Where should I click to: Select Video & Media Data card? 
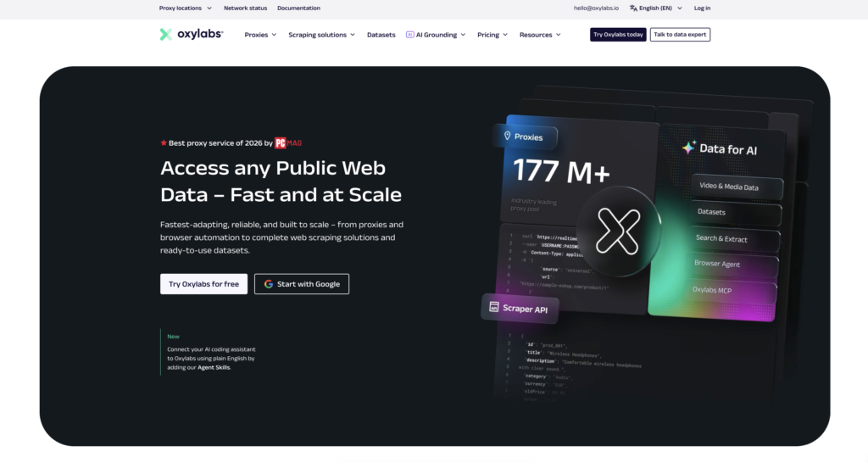tap(737, 187)
